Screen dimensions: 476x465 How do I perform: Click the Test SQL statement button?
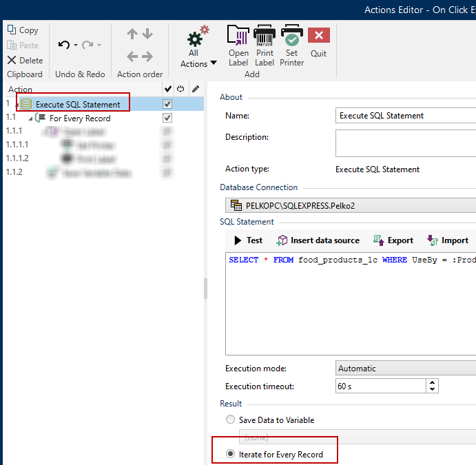tap(248, 240)
